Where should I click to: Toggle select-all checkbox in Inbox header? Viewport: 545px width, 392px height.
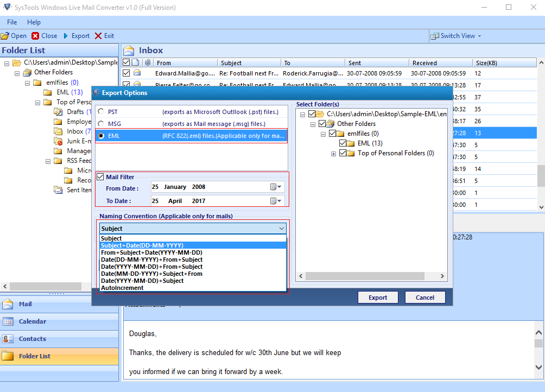(126, 62)
